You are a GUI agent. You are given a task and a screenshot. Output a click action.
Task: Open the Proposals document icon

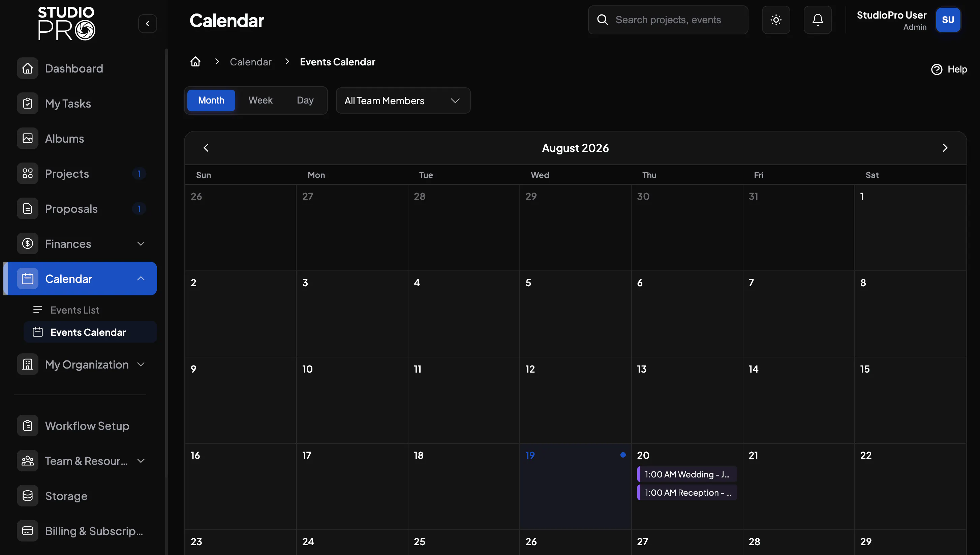(x=27, y=208)
